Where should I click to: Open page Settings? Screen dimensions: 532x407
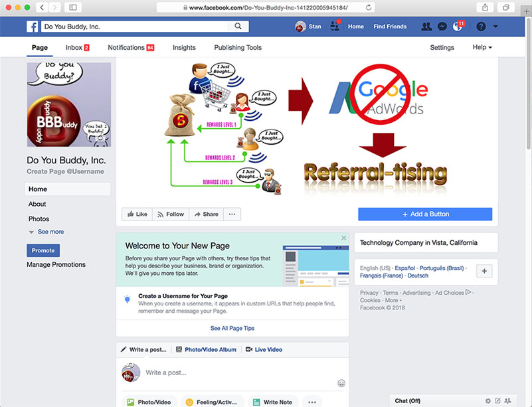(x=442, y=48)
